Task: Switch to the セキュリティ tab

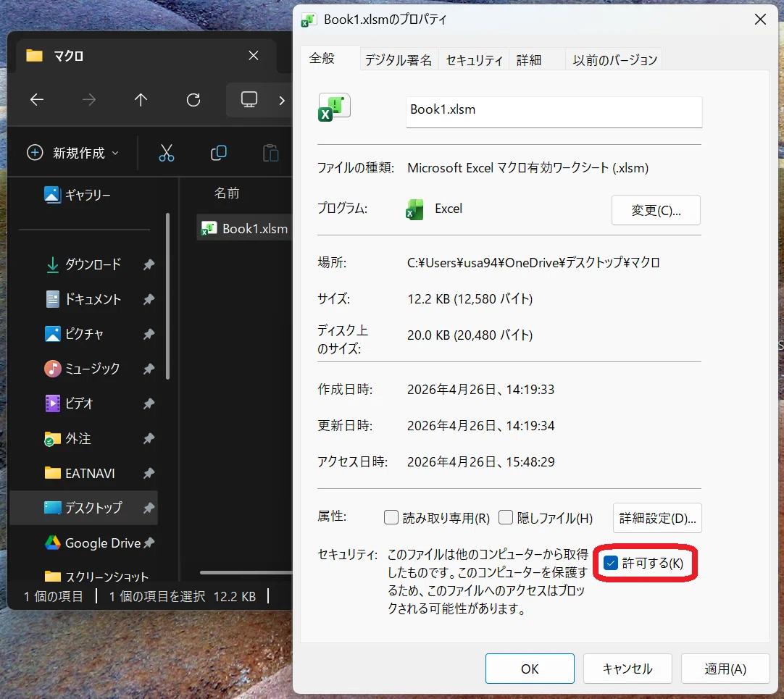Action: pyautogui.click(x=474, y=60)
